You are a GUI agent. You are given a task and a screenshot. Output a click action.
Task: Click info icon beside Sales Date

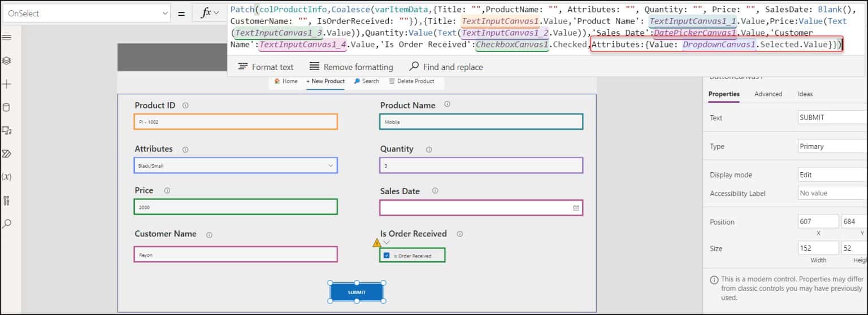coord(435,191)
